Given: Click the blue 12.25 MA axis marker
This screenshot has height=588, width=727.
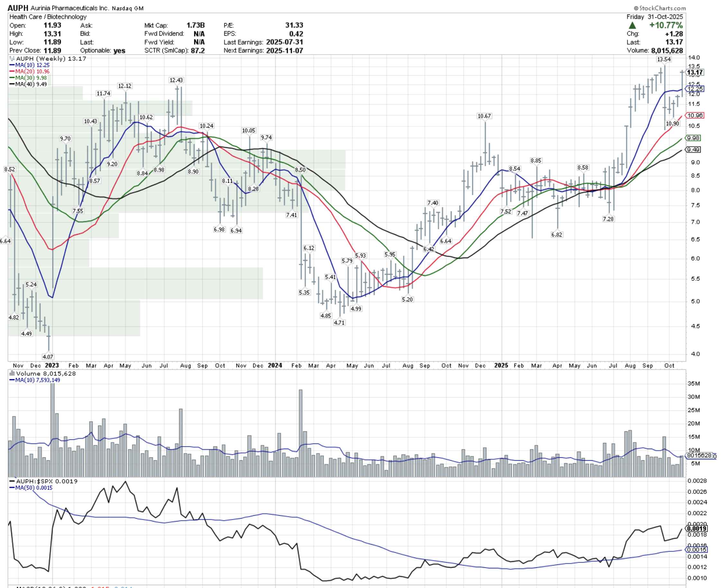Looking at the screenshot, I should coord(695,89).
